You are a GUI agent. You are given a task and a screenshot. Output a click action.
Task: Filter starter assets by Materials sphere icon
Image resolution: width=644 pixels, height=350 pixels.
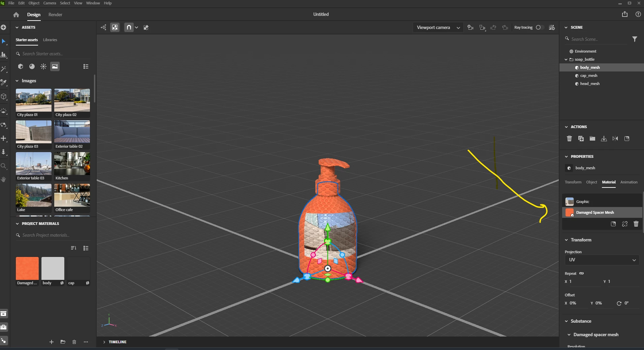(32, 66)
